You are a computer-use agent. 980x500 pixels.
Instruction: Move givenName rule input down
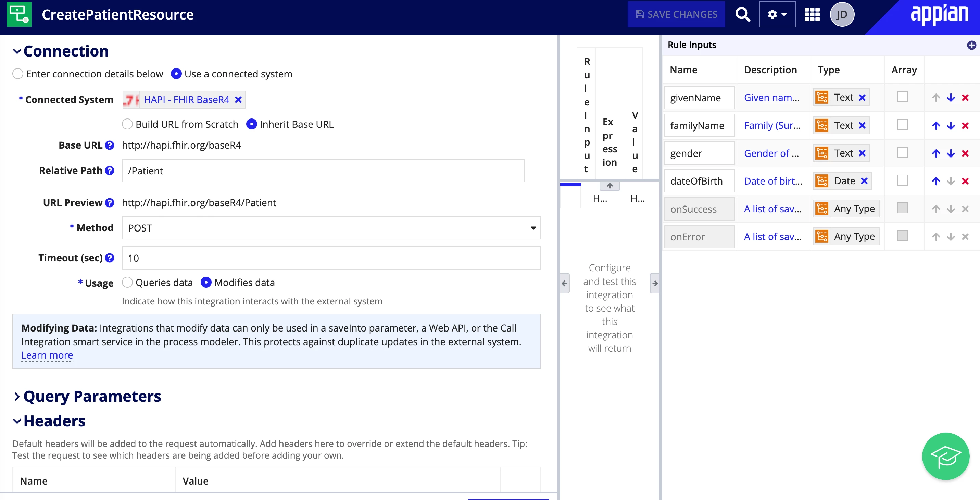[951, 98]
